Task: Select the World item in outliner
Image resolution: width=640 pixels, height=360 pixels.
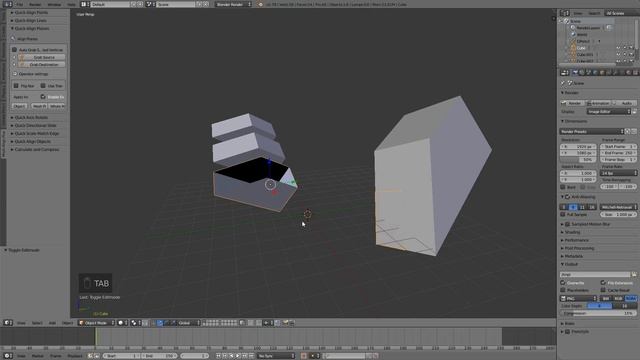Action: tap(582, 34)
